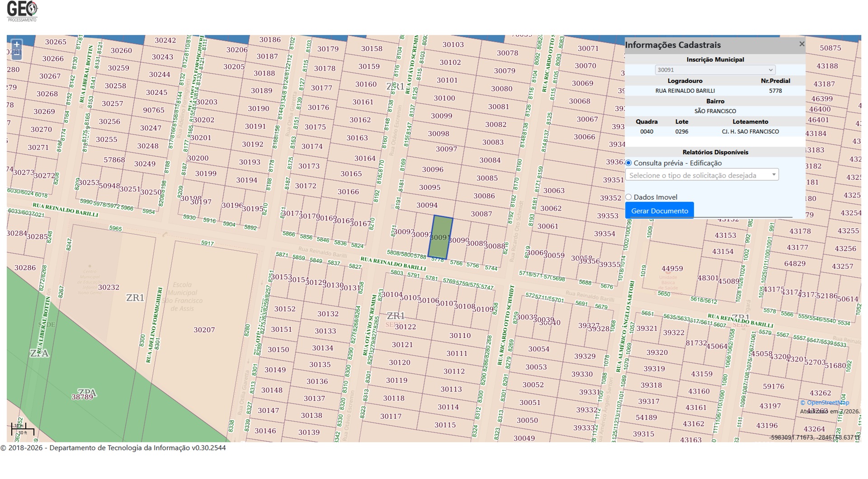Close the Informações Cadastrais panel
The height and width of the screenshot is (479, 868).
tap(802, 44)
